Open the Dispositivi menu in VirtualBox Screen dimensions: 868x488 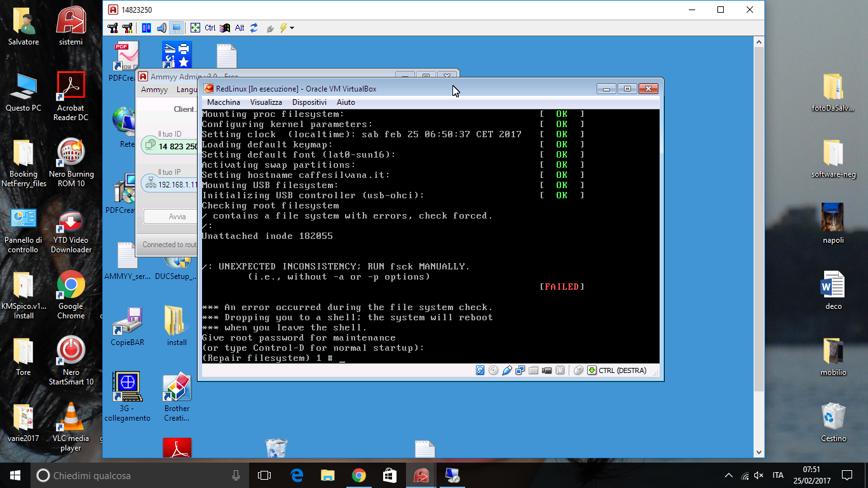pyautogui.click(x=309, y=102)
